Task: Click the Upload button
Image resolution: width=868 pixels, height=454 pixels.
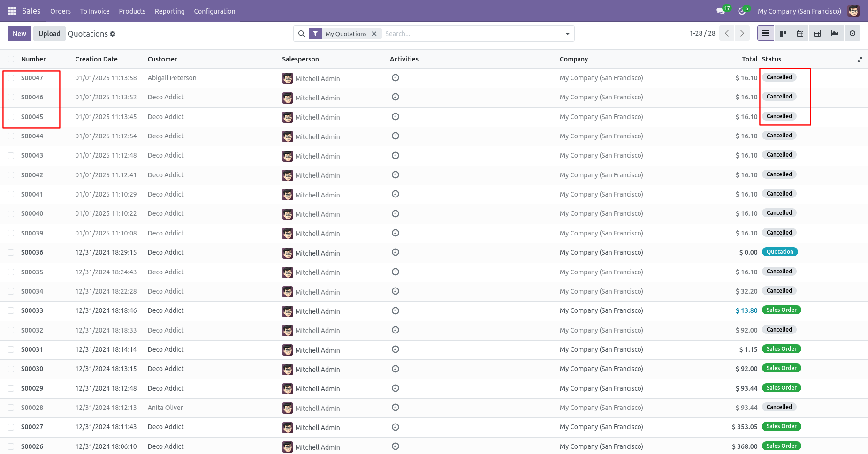Action: [49, 34]
